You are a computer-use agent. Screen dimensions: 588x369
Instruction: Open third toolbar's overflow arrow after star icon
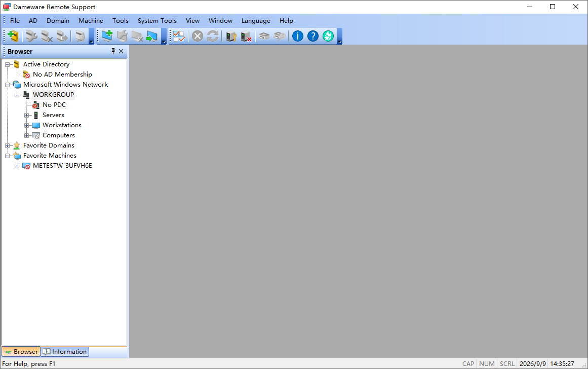point(339,36)
